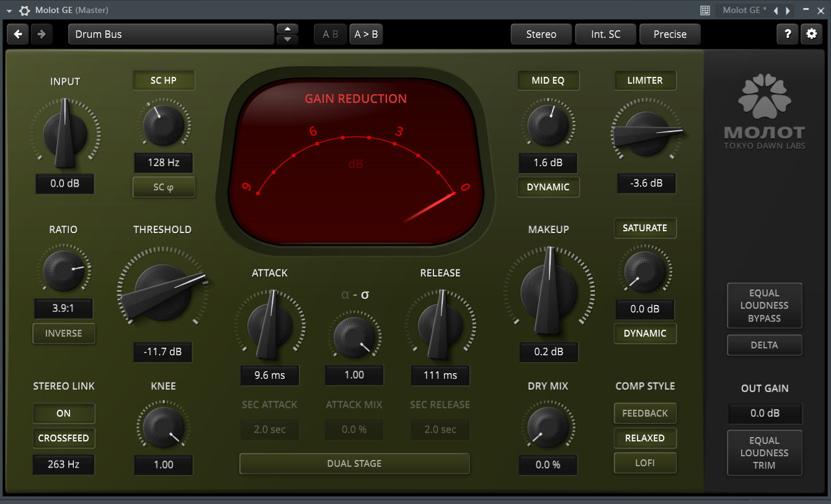The height and width of the screenshot is (504, 831).
Task: Open the Stereo channel mode selector
Action: 541,34
